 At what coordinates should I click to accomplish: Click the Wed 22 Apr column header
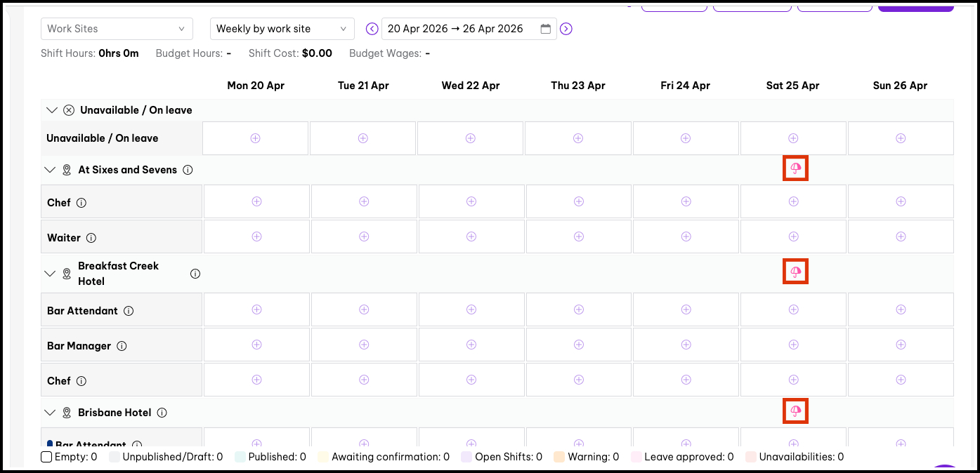471,86
